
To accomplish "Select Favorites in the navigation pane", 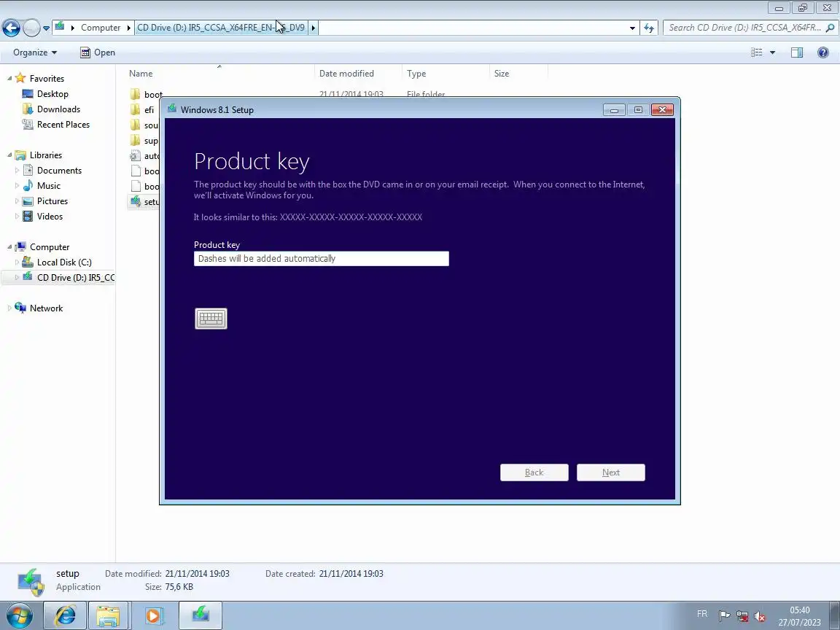I will (47, 79).
